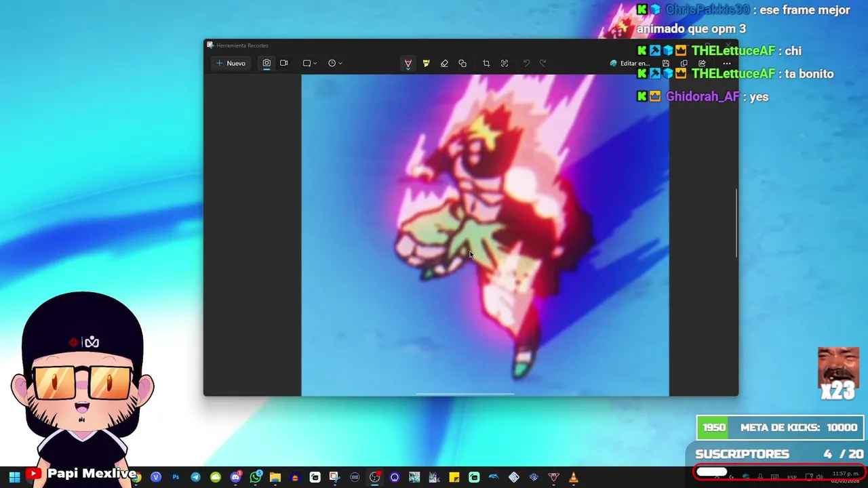The height and width of the screenshot is (488, 868).
Task: Undo the last edit
Action: click(x=526, y=63)
